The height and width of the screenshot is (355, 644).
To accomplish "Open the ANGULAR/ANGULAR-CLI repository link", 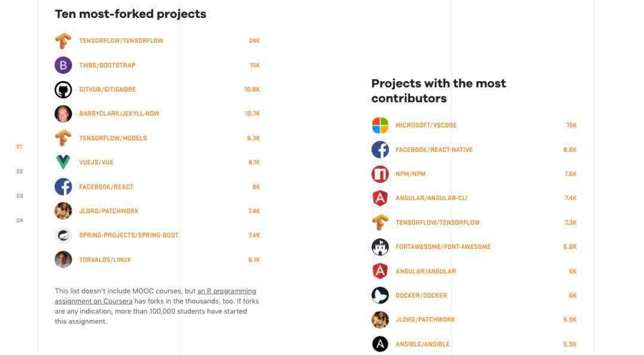I will point(432,198).
